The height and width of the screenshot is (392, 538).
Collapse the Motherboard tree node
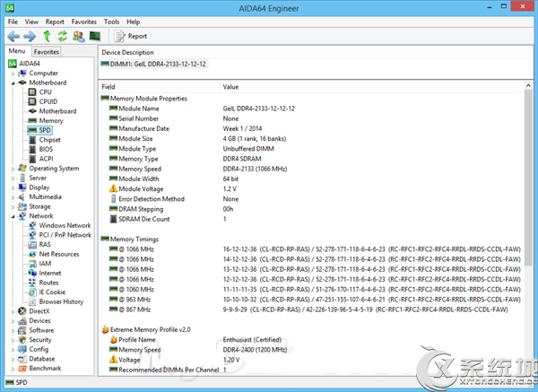[13, 83]
